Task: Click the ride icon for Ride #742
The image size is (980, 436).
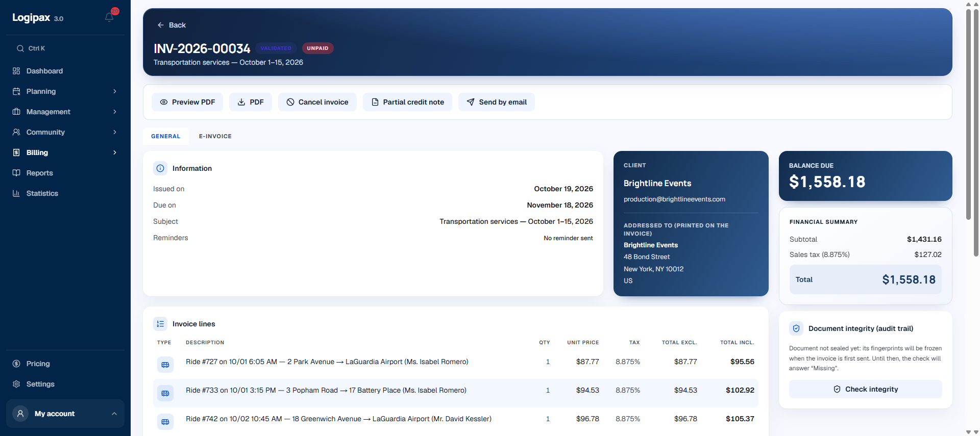Action: pyautogui.click(x=165, y=422)
